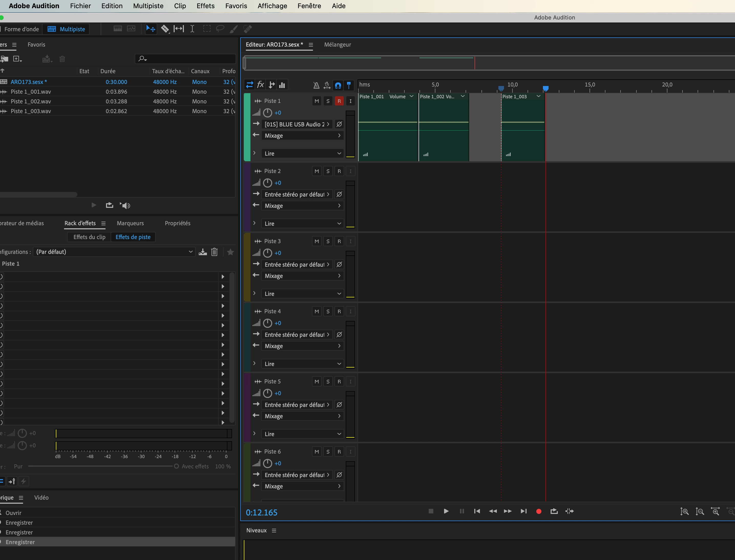Open the Par défaut configurations dropdown
The height and width of the screenshot is (560, 735).
[114, 252]
